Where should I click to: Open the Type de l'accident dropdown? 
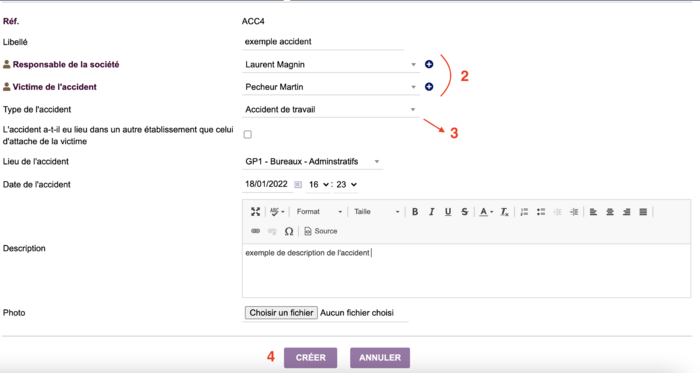coord(331,109)
